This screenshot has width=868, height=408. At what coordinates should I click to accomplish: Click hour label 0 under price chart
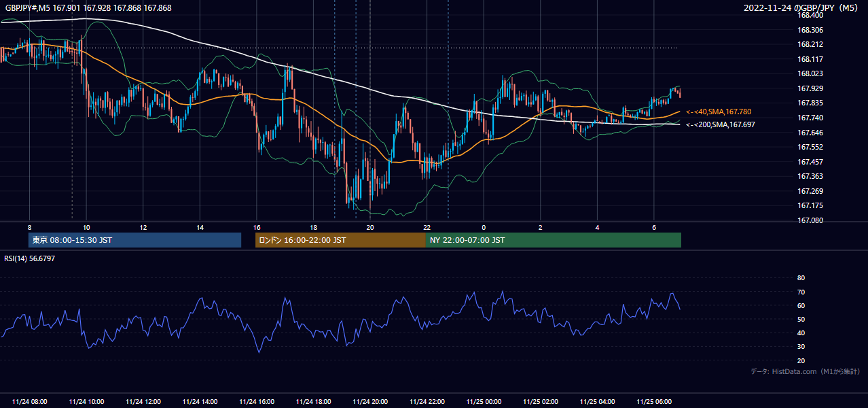click(483, 227)
